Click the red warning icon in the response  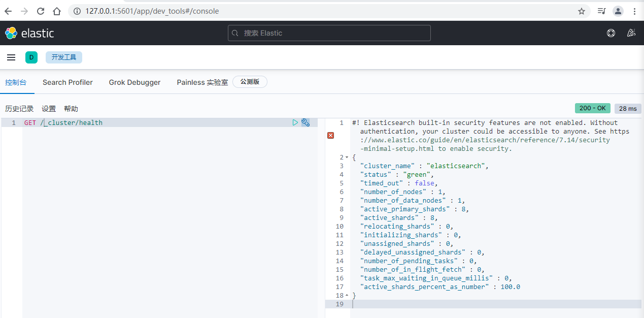[331, 135]
